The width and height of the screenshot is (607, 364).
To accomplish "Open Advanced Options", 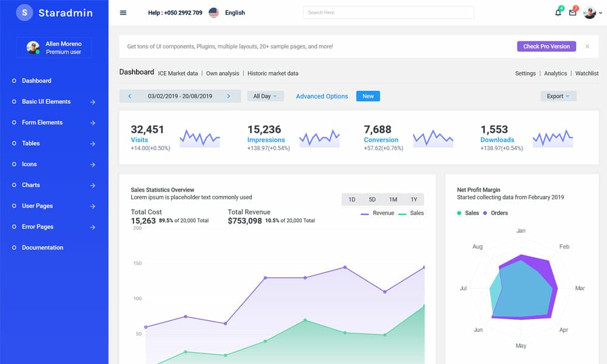I will (322, 96).
